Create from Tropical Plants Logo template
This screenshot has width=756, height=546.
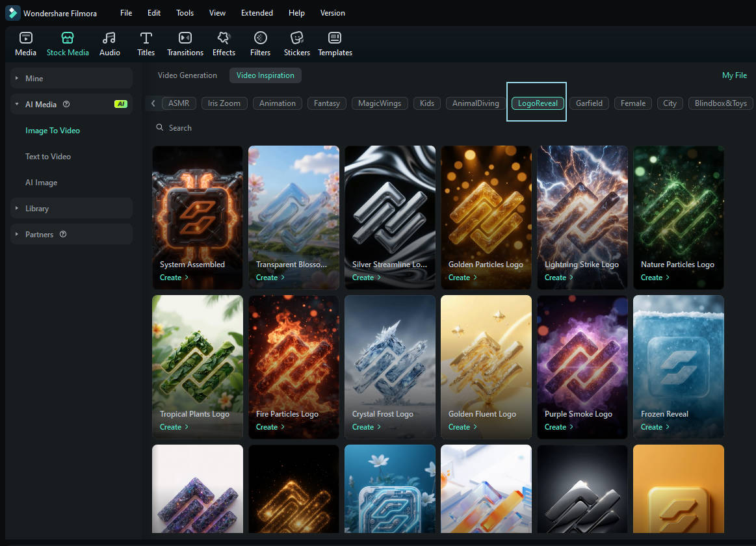[174, 427]
